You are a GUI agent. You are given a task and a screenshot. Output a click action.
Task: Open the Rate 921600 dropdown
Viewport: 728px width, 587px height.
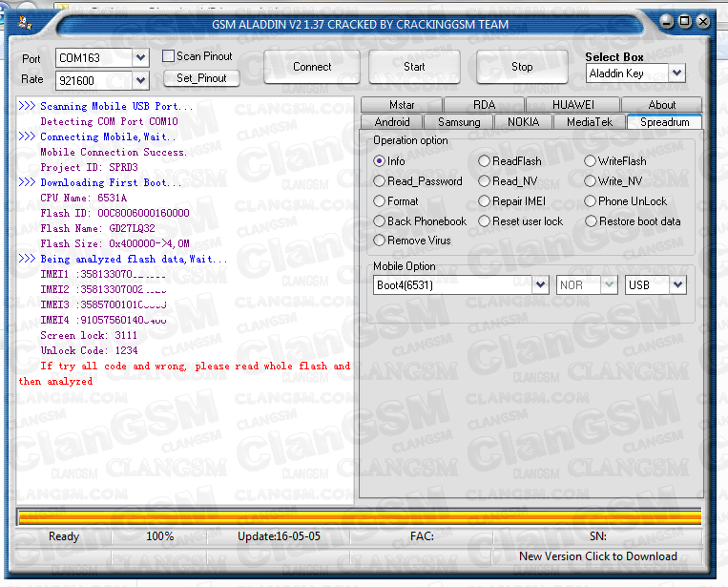pos(140,80)
